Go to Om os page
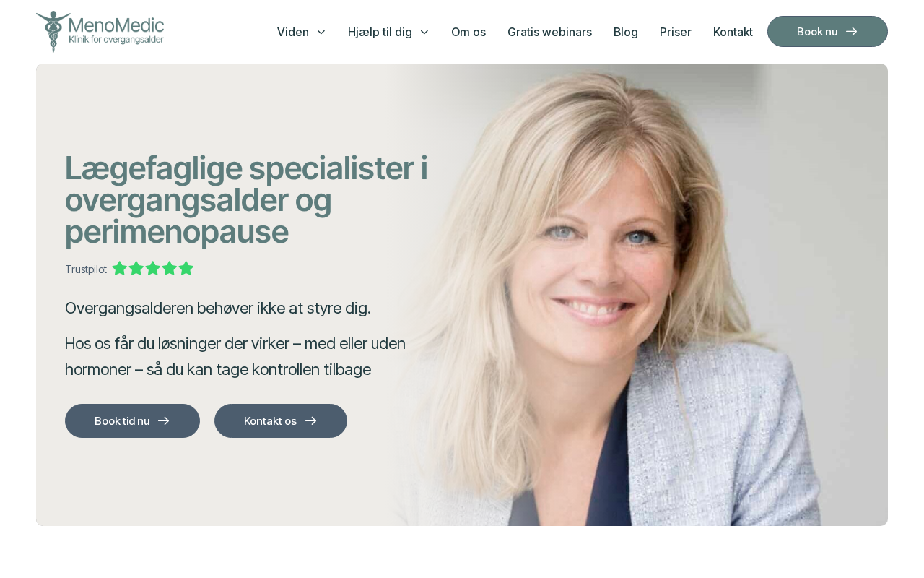Image resolution: width=924 pixels, height=578 pixels. point(468,32)
